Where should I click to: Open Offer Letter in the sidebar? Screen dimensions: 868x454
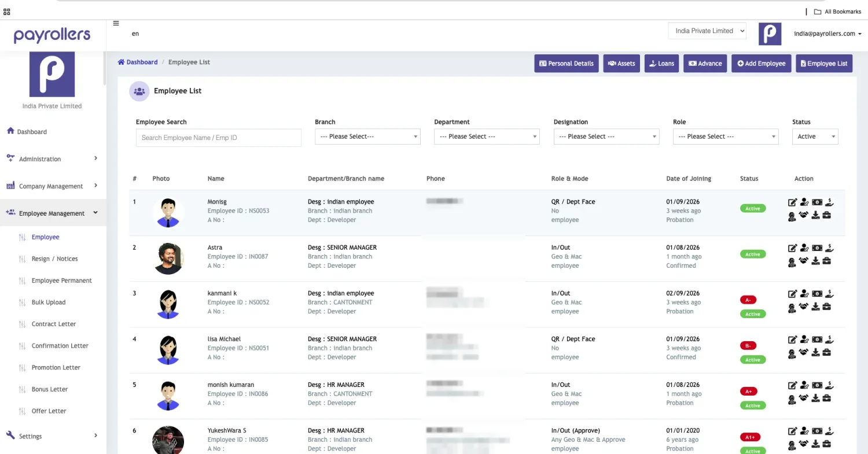point(49,411)
